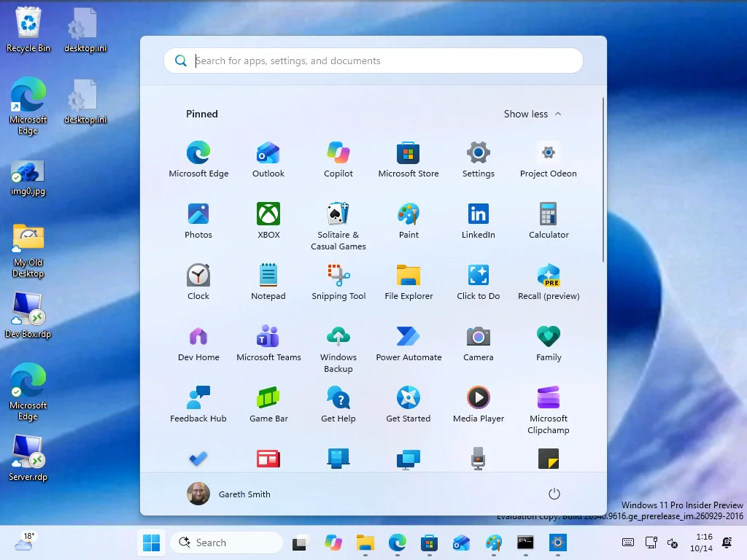
Task: Click the muted volume tray icon
Action: (673, 542)
